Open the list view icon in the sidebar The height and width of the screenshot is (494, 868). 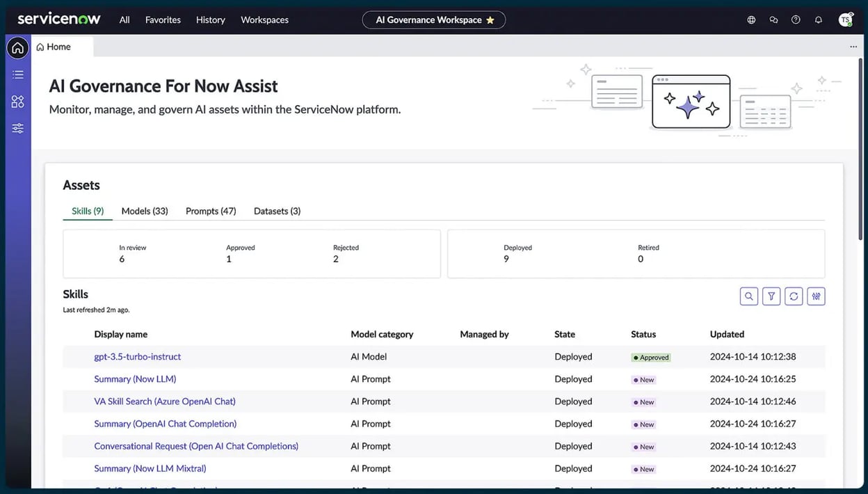tap(17, 74)
